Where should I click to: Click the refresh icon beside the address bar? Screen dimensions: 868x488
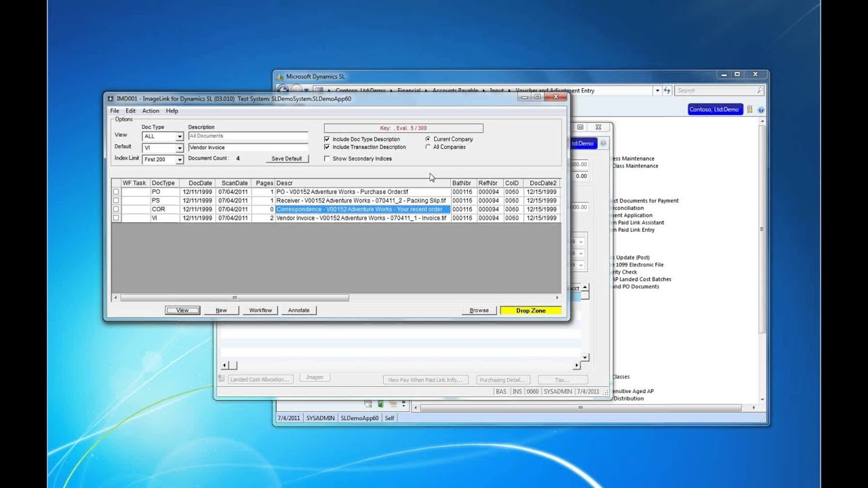(x=667, y=90)
